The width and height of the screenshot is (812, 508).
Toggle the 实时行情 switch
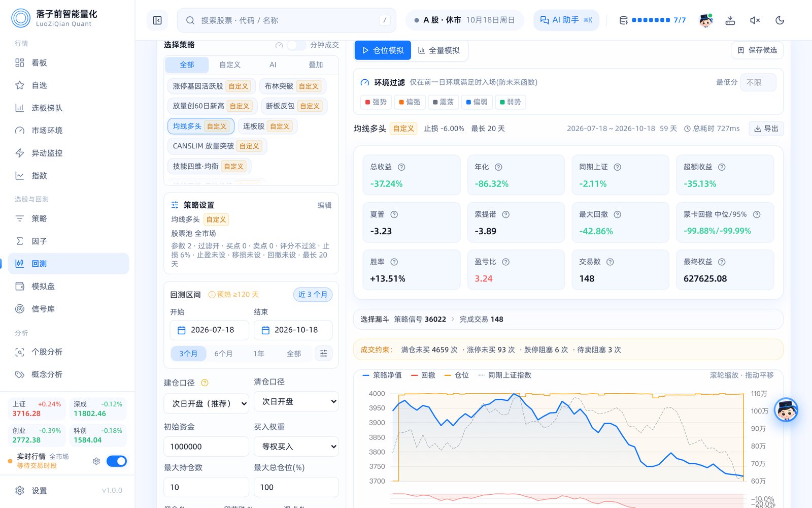point(117,461)
